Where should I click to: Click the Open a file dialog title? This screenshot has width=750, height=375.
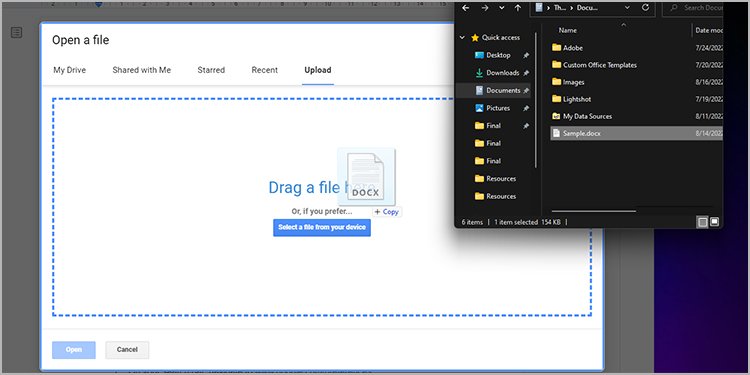pos(80,40)
